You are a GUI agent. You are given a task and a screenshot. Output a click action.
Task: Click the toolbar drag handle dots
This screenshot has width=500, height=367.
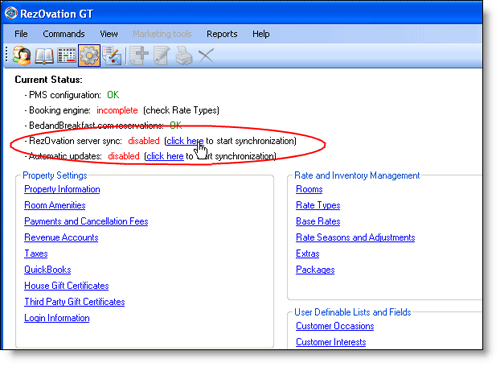pos(7,55)
